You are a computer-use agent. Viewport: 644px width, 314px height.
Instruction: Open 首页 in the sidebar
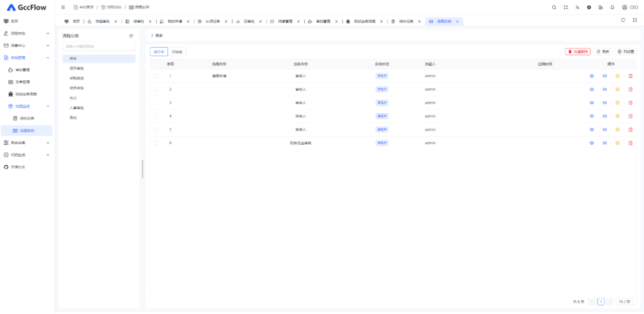[x=27, y=21]
